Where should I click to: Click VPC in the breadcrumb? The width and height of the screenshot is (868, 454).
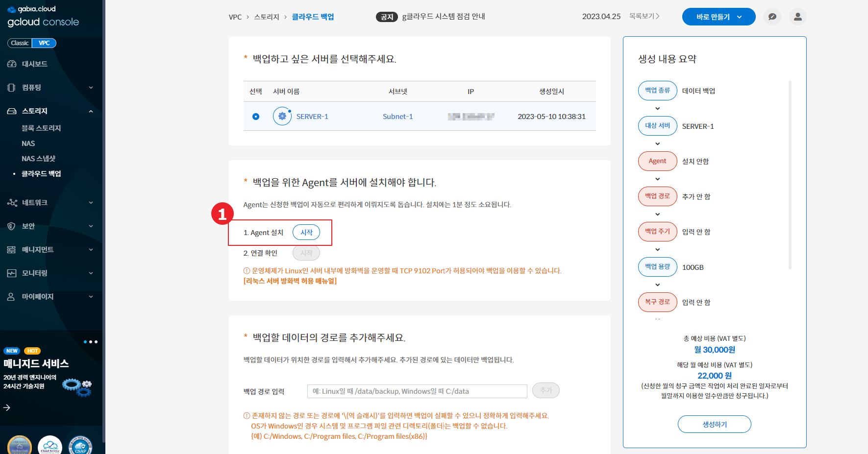tap(235, 17)
